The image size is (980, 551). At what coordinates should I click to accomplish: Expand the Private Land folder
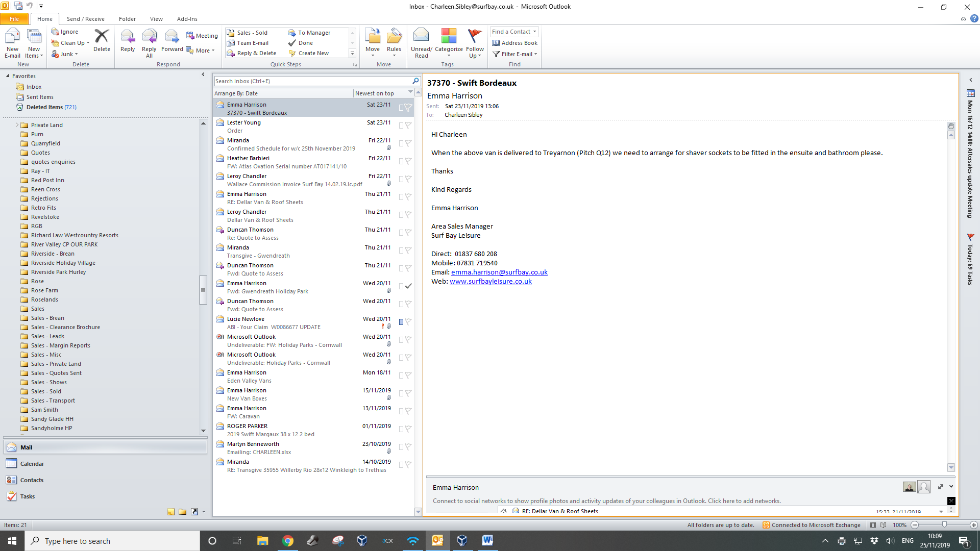click(17, 125)
